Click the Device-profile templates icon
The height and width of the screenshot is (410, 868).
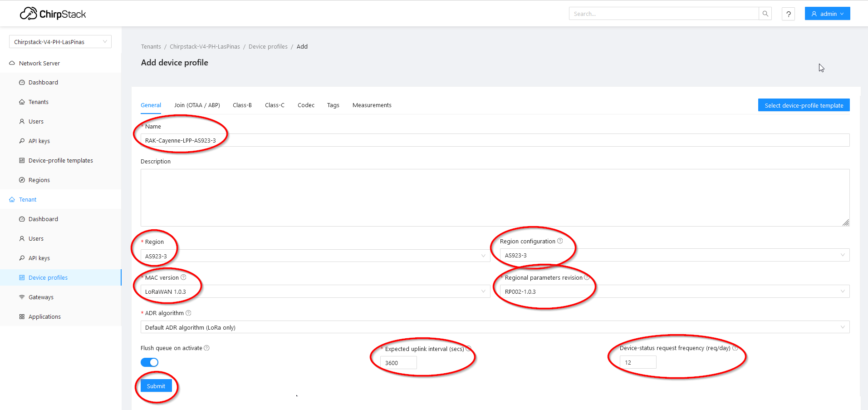[22, 160]
